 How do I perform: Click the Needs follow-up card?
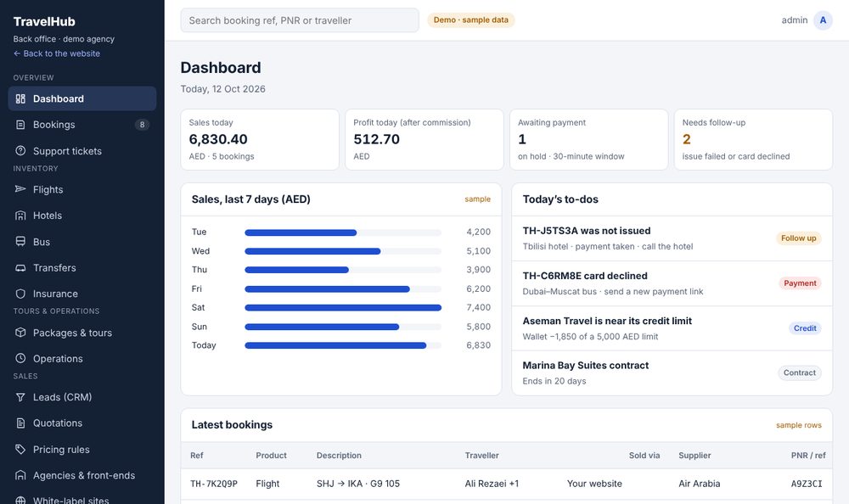pos(753,140)
